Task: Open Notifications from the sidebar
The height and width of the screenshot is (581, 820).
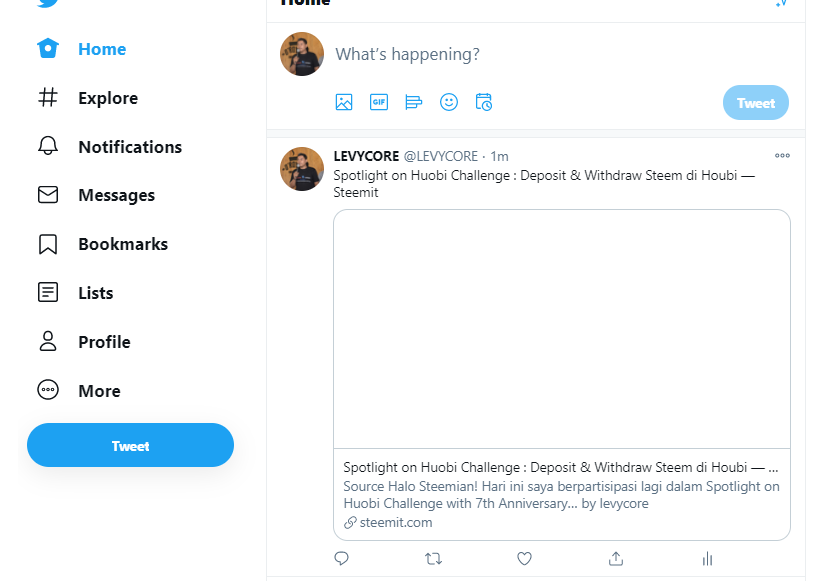Action: click(x=110, y=146)
